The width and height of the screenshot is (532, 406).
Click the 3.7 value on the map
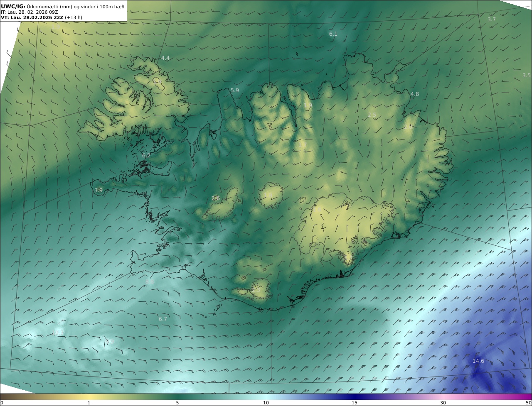pyautogui.click(x=492, y=20)
